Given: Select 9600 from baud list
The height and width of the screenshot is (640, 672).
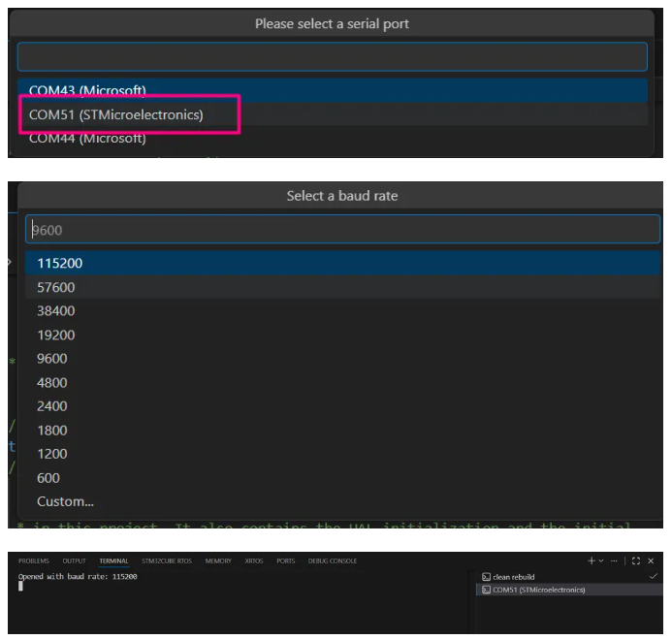Looking at the screenshot, I should [x=342, y=359].
